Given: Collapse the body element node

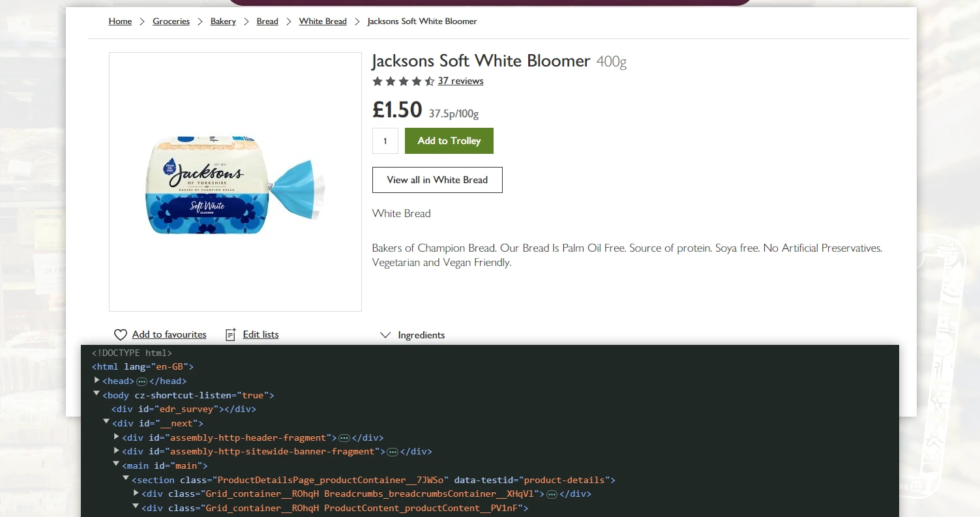Looking at the screenshot, I should pos(97,395).
